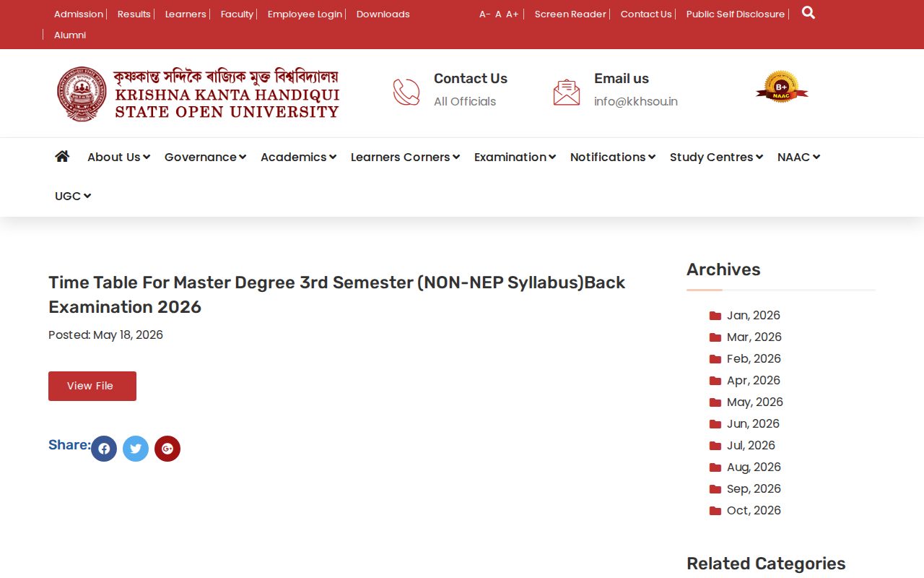The height and width of the screenshot is (578, 924).
Task: Open Jul, 2026 archive
Action: (x=751, y=446)
